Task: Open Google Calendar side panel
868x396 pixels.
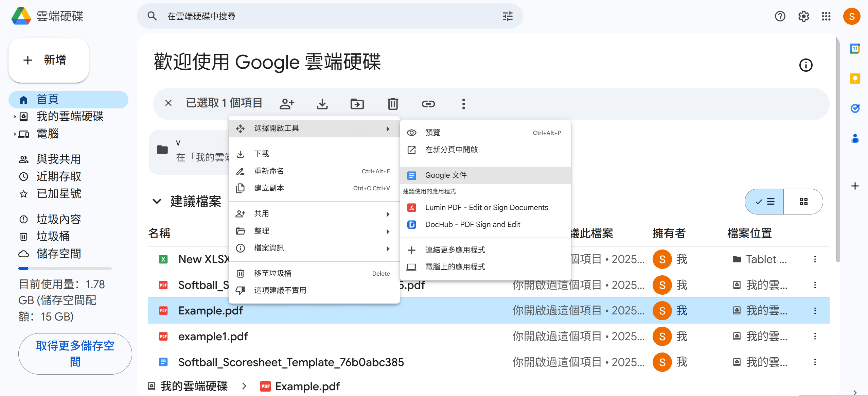Action: 855,49
